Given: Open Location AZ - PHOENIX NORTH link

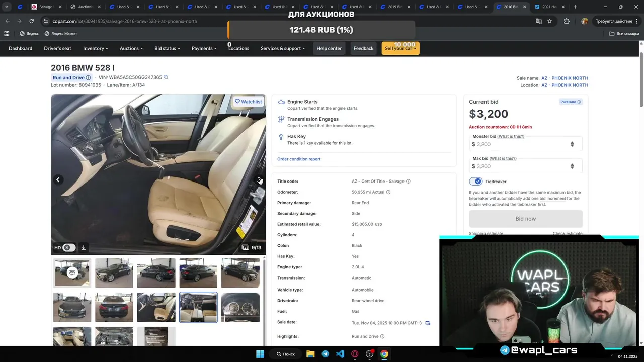Looking at the screenshot, I should click(565, 85).
